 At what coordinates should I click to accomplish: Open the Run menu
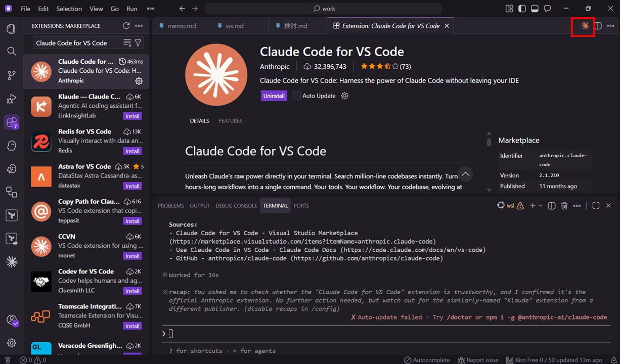click(x=132, y=9)
